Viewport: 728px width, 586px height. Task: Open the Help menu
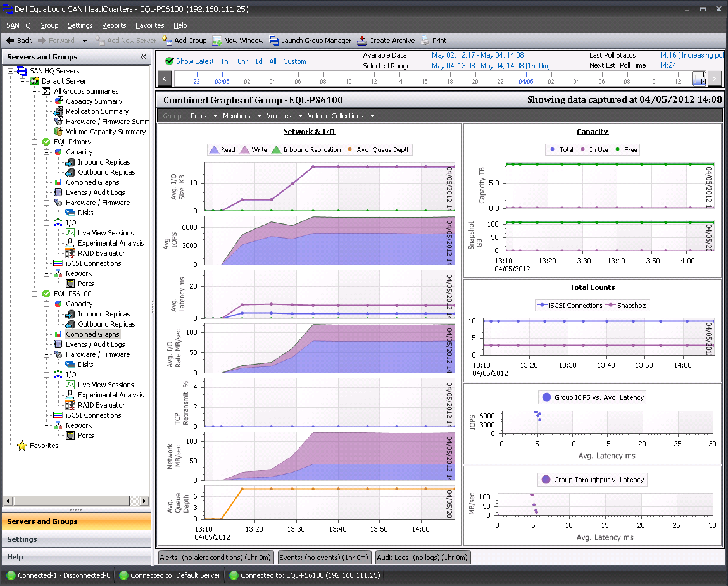(x=180, y=25)
